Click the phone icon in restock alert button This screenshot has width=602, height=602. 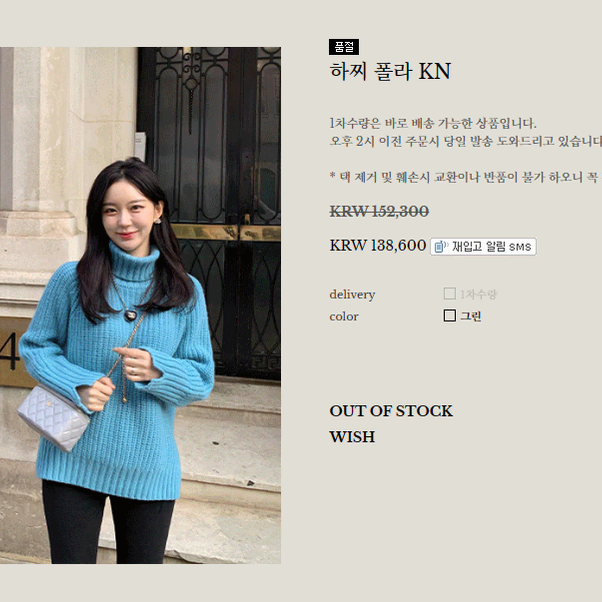pos(441,247)
